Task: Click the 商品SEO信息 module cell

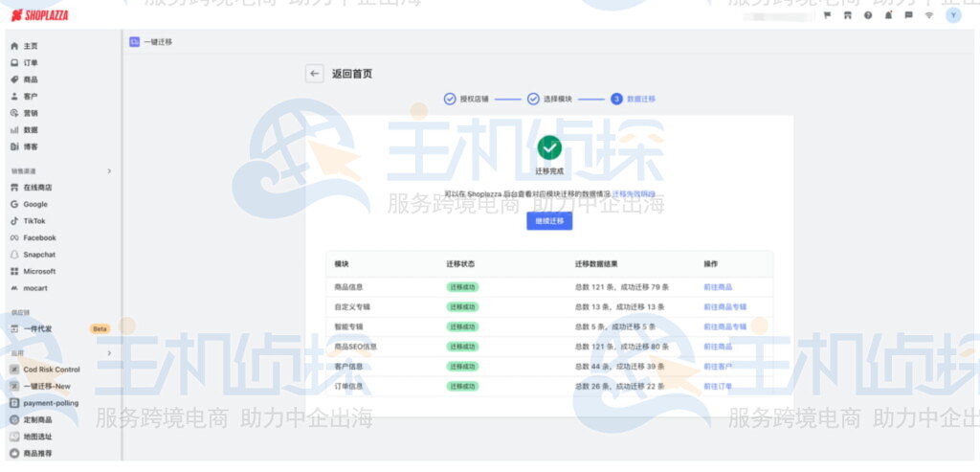Action: click(x=356, y=347)
